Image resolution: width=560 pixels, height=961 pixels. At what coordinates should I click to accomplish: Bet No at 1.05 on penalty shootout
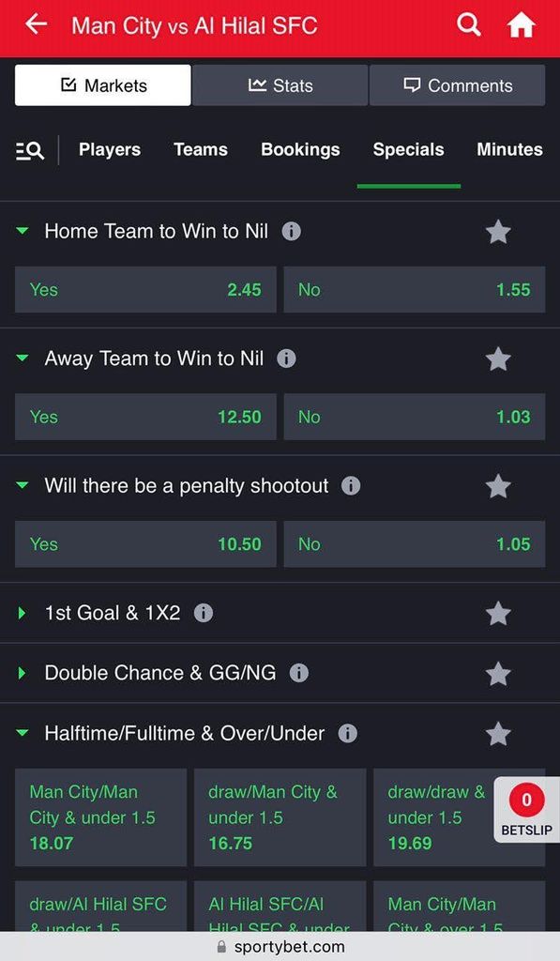point(415,544)
